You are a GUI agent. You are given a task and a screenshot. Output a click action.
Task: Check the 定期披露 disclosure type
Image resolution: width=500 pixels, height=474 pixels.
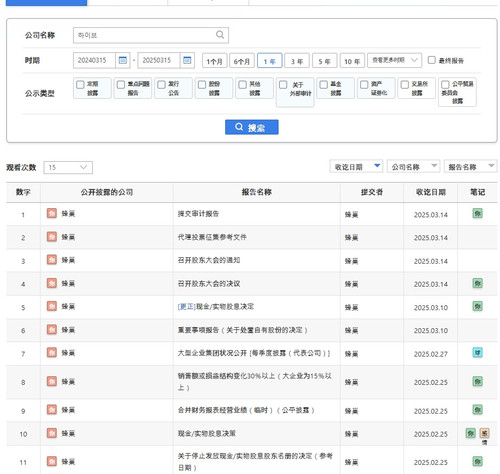(80, 85)
